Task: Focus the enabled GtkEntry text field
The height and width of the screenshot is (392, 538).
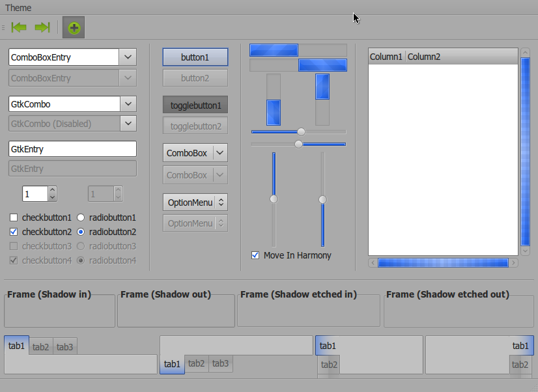Action: tap(72, 149)
